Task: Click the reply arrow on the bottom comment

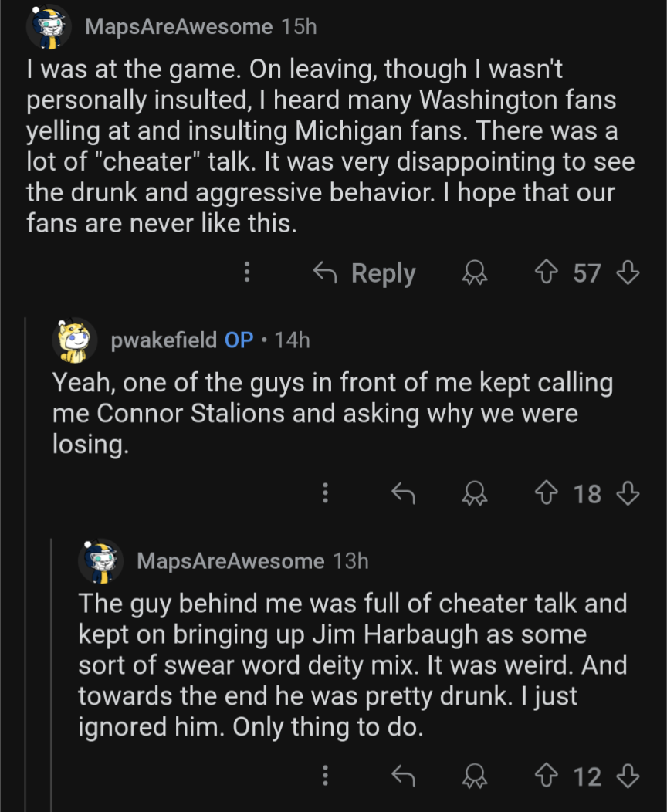Action: coord(403,776)
